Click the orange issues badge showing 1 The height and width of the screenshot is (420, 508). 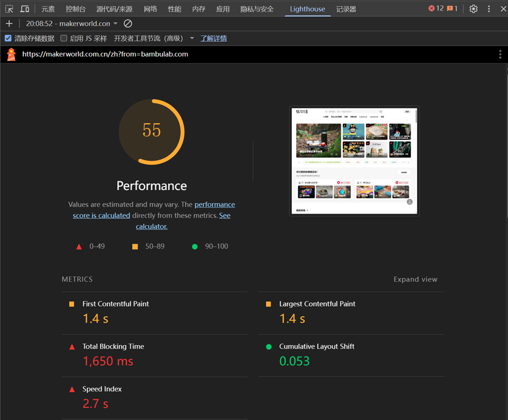tap(452, 9)
